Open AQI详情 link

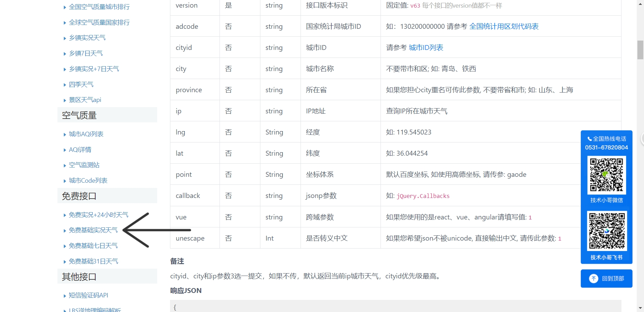pos(80,150)
